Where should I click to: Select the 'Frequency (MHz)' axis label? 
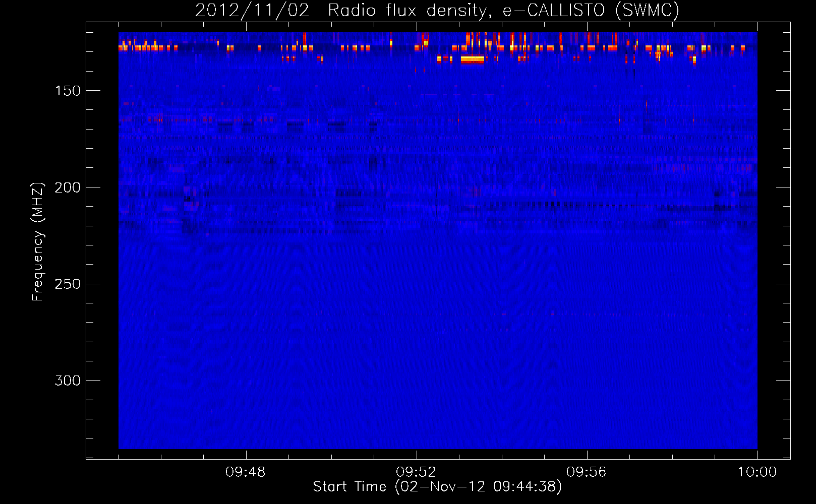(38, 241)
